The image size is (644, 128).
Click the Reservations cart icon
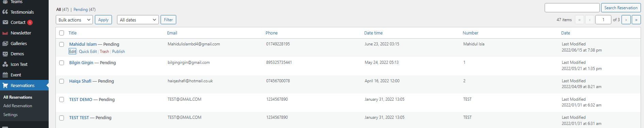5,86
